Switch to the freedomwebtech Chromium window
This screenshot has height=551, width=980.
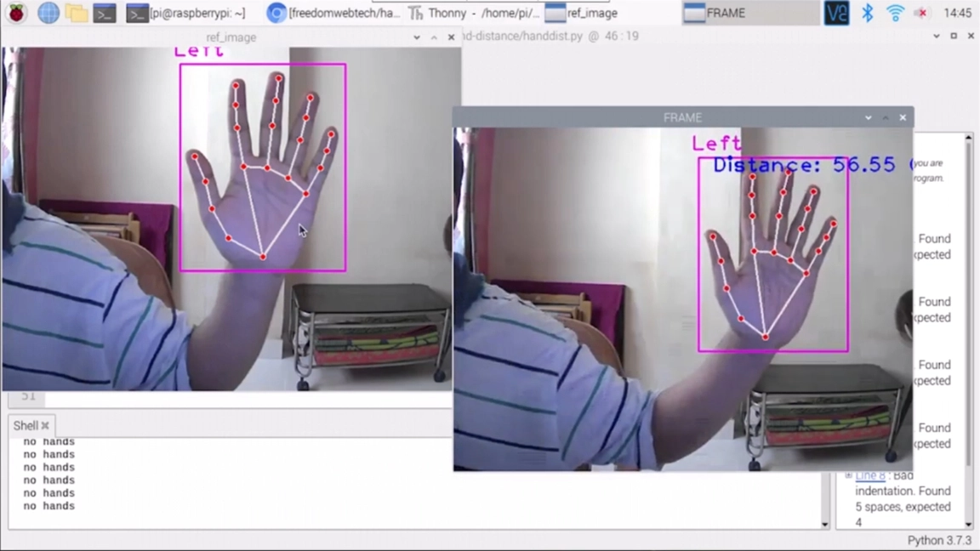click(333, 13)
